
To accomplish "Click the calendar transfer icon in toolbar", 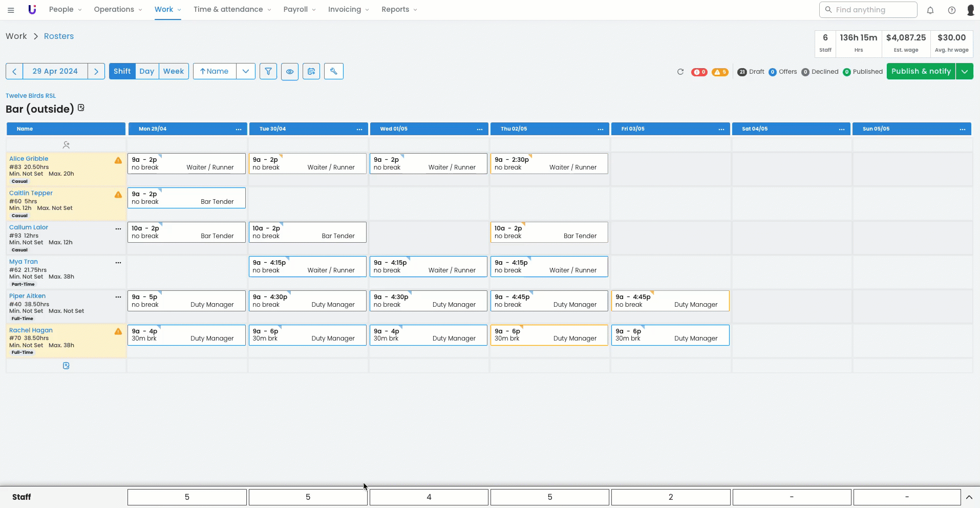I will [x=311, y=71].
